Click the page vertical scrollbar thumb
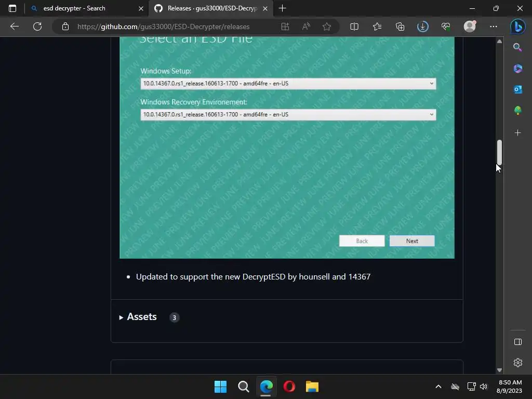This screenshot has height=399, width=532. click(x=499, y=152)
